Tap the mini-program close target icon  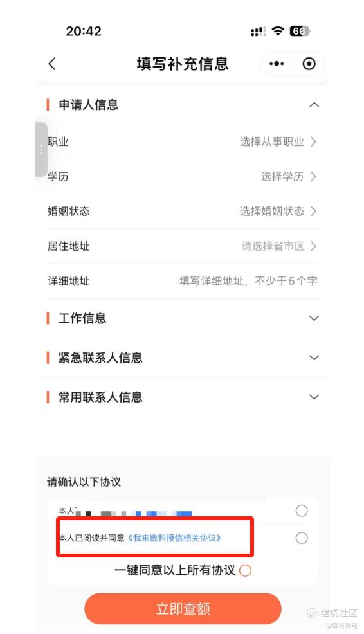309,64
